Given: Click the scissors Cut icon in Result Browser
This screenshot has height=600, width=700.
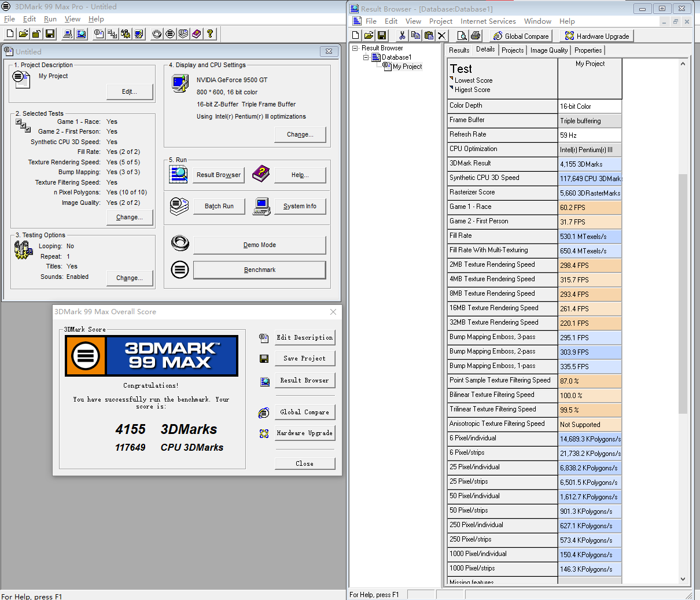Looking at the screenshot, I should click(402, 36).
